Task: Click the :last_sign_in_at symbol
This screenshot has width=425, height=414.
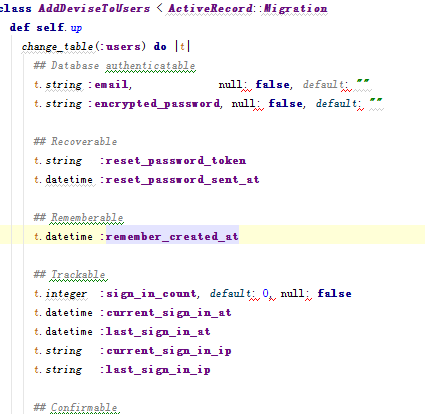Action: (x=155, y=332)
